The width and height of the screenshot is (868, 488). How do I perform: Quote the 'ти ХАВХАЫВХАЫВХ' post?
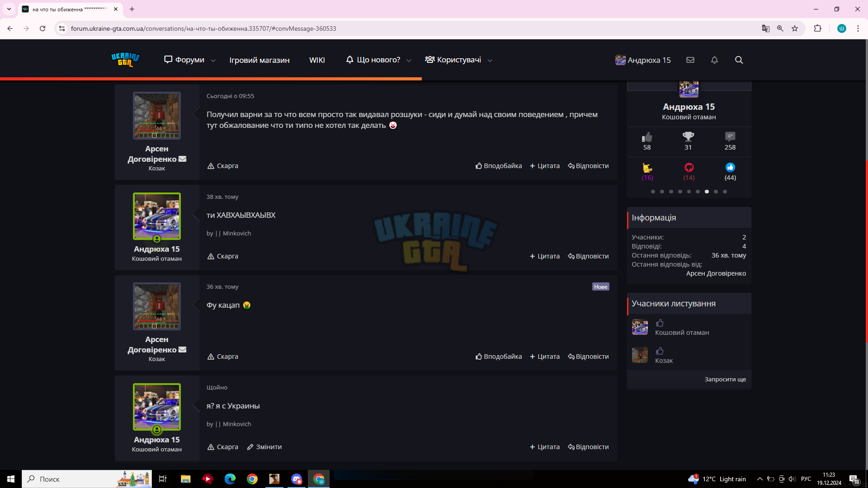545,256
